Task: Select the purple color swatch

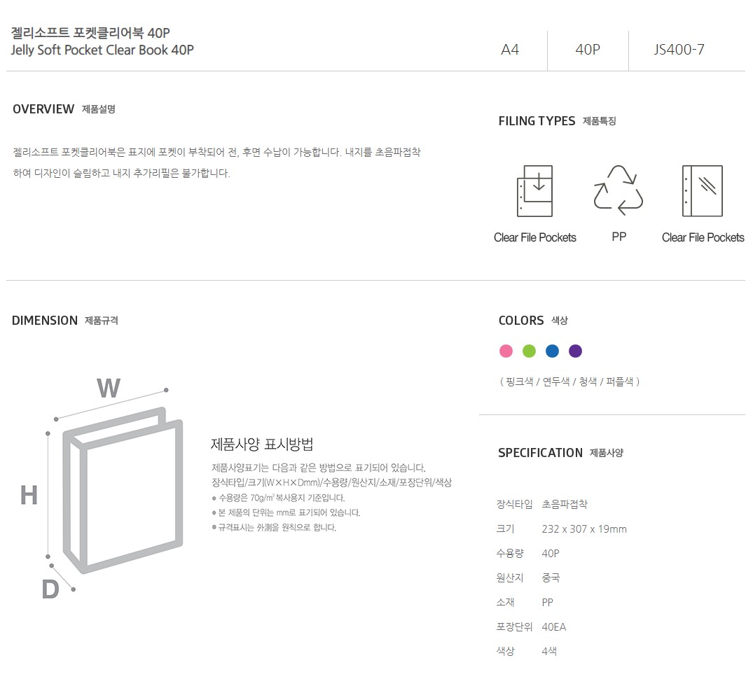Action: pyautogui.click(x=575, y=351)
